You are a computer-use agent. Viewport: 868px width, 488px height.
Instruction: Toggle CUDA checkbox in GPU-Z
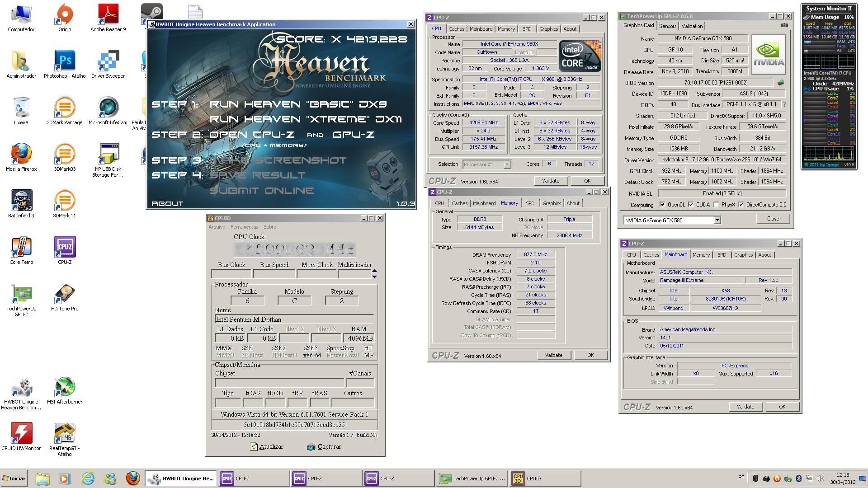(x=691, y=205)
